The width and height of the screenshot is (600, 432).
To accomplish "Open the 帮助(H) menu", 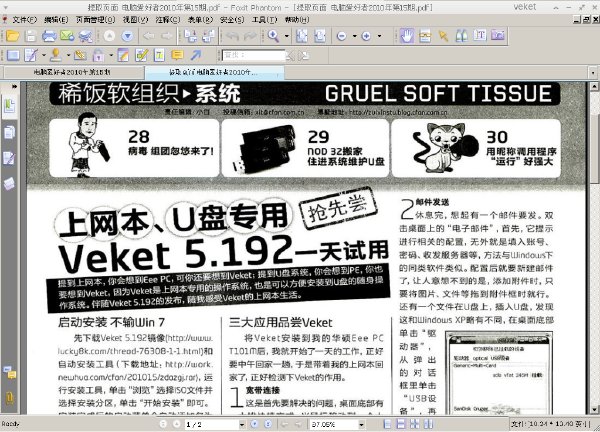I will [x=297, y=20].
